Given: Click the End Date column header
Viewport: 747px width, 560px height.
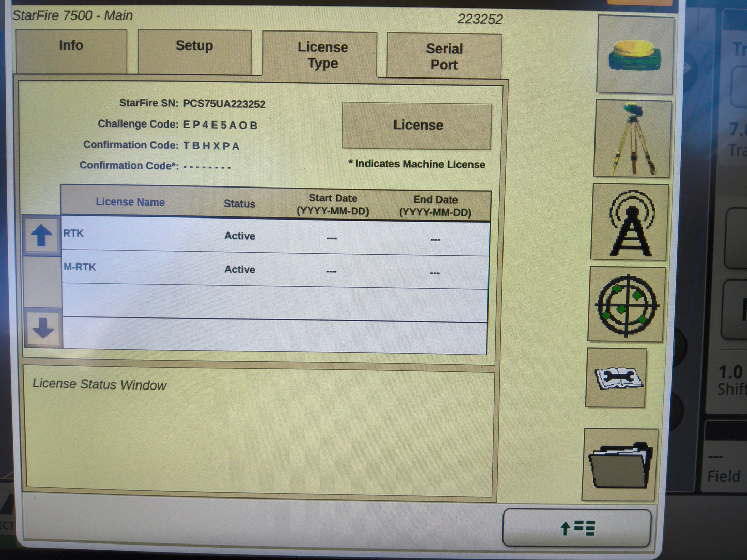Looking at the screenshot, I should coord(435,206).
